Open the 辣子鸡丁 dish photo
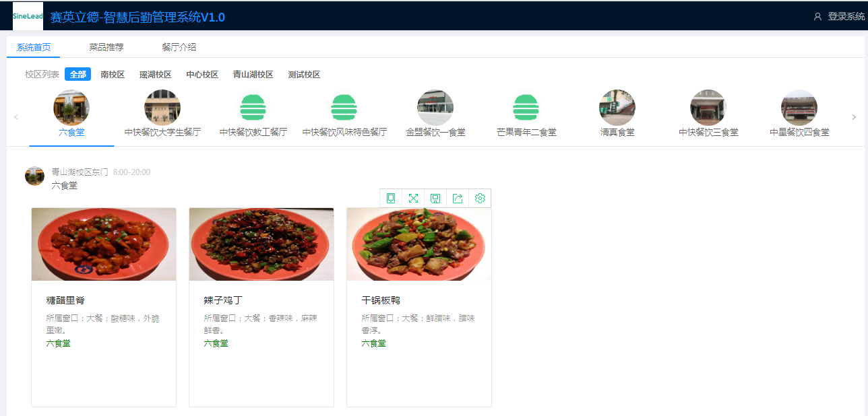The height and width of the screenshot is (416, 868). pyautogui.click(x=261, y=244)
